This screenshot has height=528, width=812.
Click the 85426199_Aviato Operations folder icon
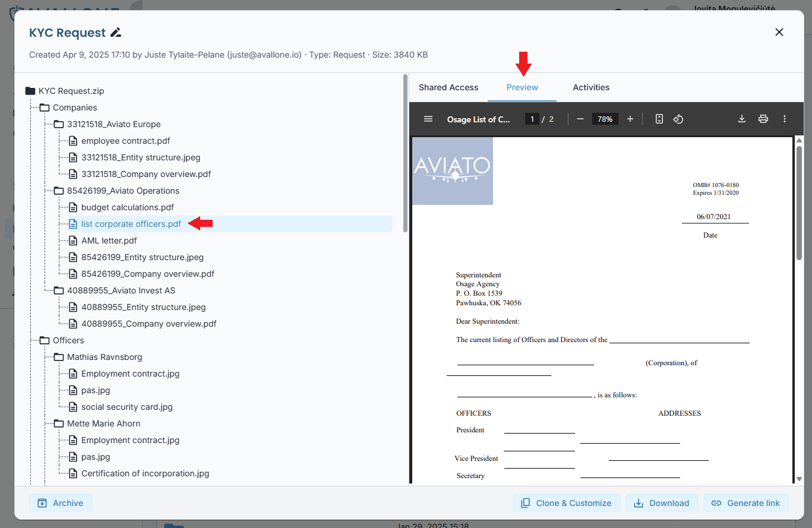[59, 191]
